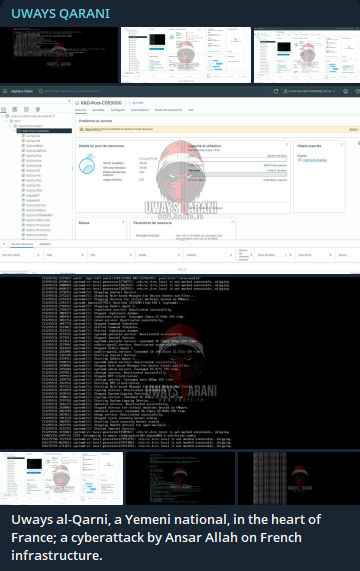Collapse the bottom recent tasks panel
Viewport: 360px width, 571px height.
(4, 244)
